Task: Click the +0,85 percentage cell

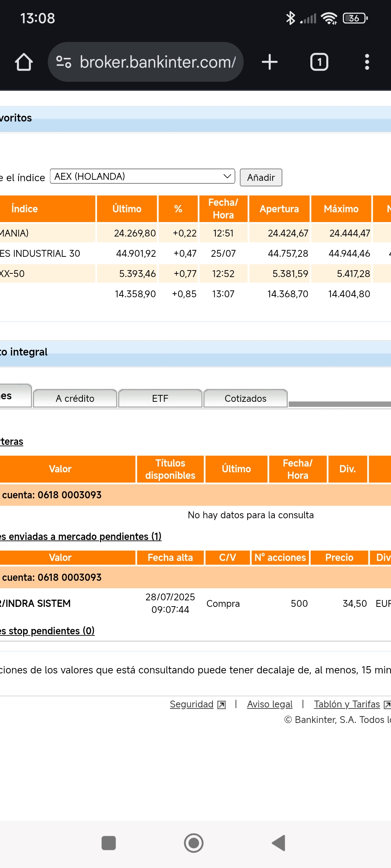Action: click(184, 294)
